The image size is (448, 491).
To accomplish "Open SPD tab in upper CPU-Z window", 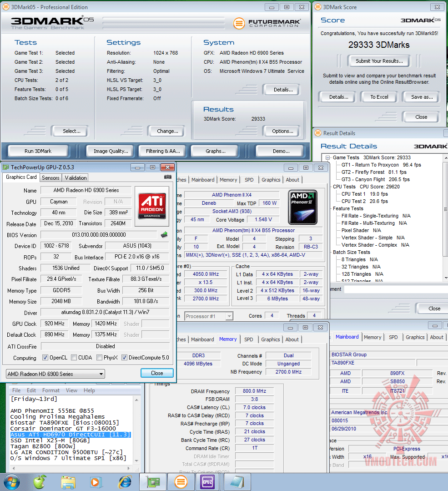I will (x=249, y=180).
